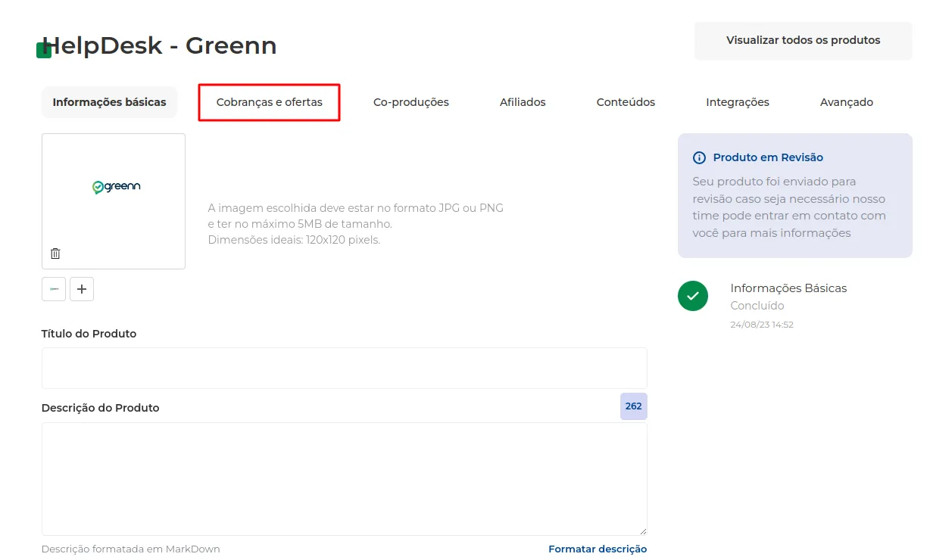
Task: Click the green square icon beside HelpDesk title
Action: click(x=44, y=51)
